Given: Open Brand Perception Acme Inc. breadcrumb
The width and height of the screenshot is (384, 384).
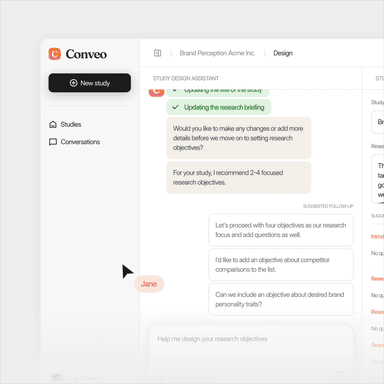Looking at the screenshot, I should pos(217,53).
